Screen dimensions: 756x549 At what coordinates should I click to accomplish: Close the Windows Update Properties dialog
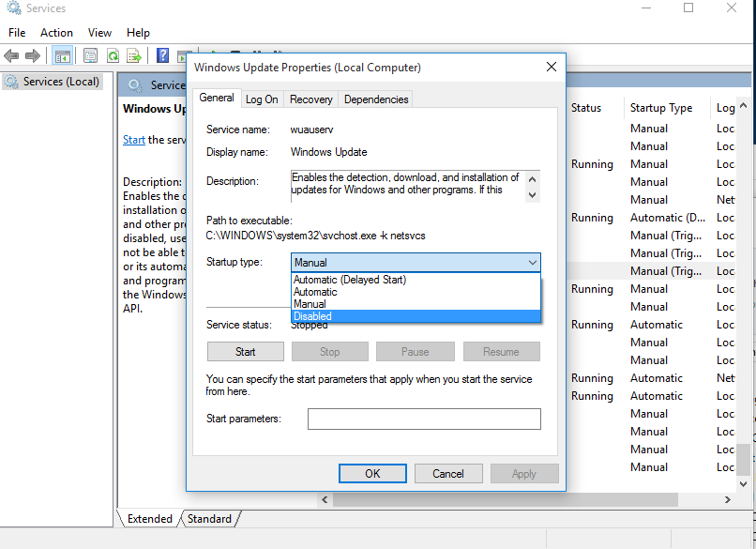pos(552,67)
